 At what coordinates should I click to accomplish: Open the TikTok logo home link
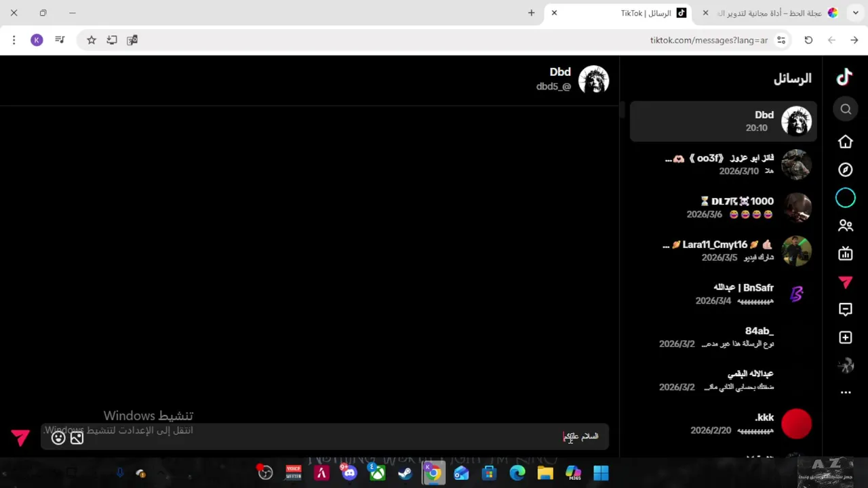pos(844,77)
